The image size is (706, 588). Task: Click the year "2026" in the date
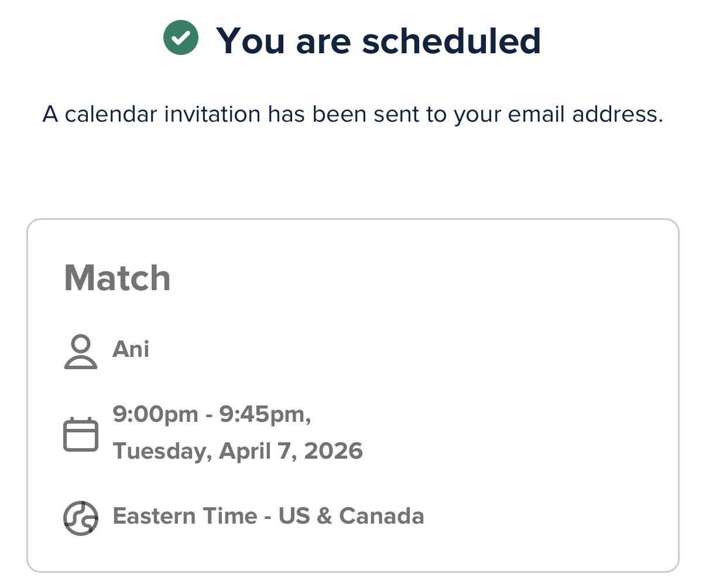tap(334, 451)
